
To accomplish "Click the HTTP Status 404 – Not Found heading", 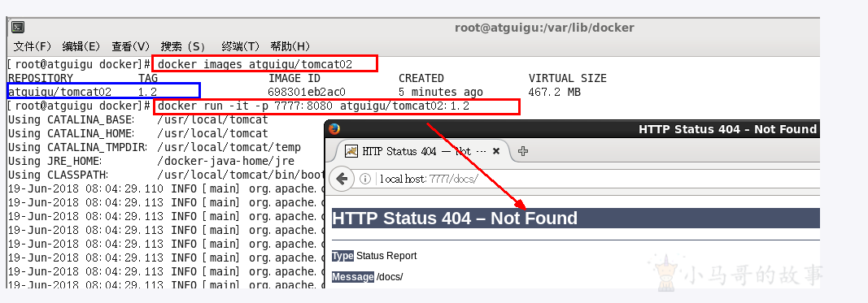I will coord(455,218).
